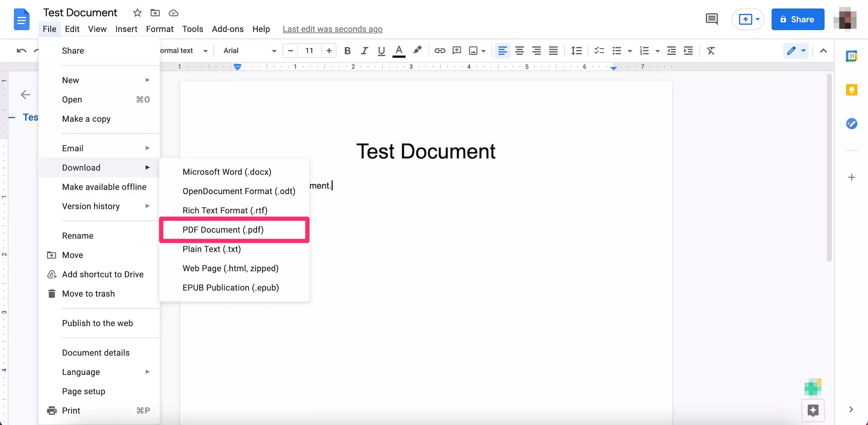Image resolution: width=868 pixels, height=425 pixels.
Task: Star the Test Document
Action: click(137, 13)
